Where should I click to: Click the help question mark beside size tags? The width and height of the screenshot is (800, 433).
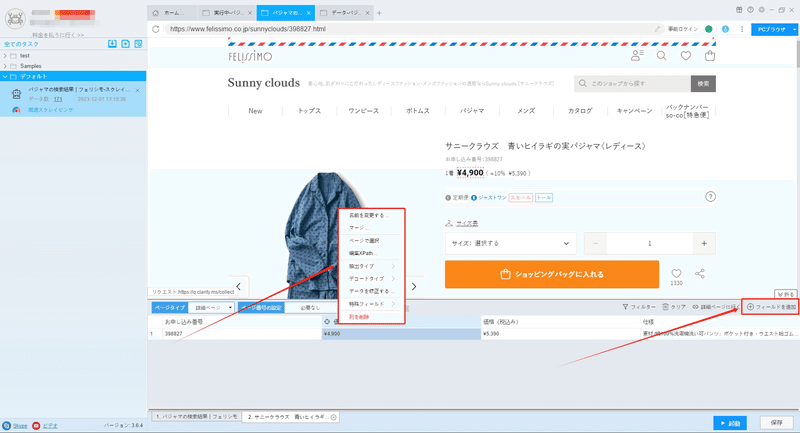tap(710, 197)
